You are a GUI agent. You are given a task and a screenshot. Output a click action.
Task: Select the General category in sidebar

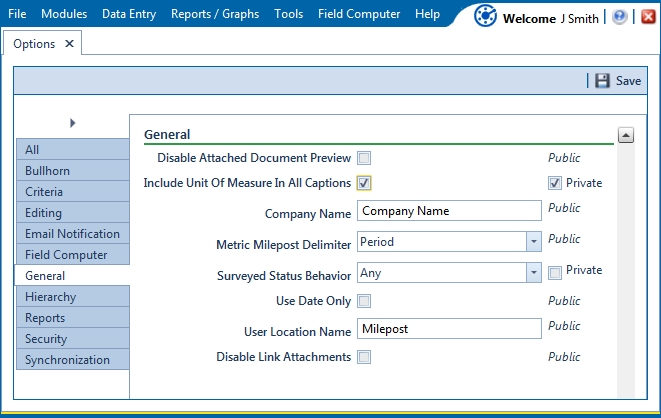(x=73, y=276)
